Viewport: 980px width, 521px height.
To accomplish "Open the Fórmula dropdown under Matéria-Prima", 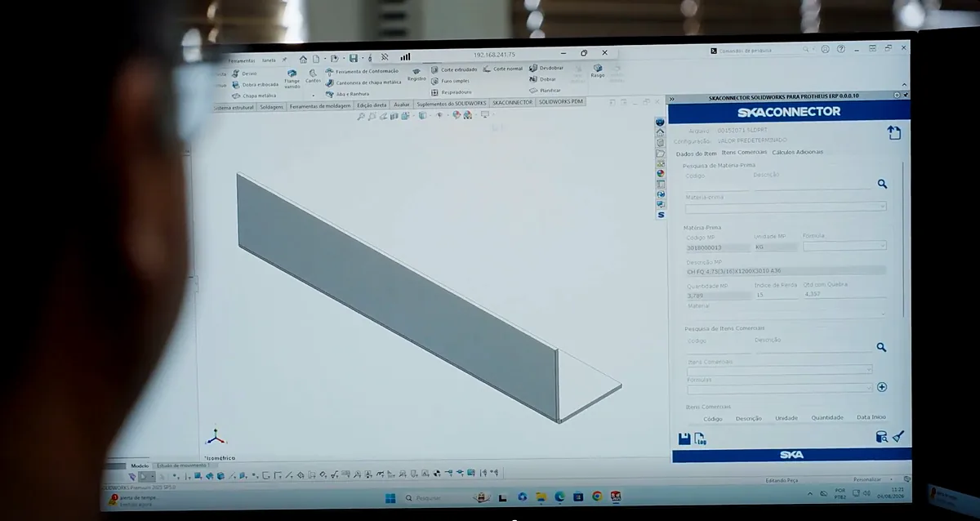I will pos(844,246).
